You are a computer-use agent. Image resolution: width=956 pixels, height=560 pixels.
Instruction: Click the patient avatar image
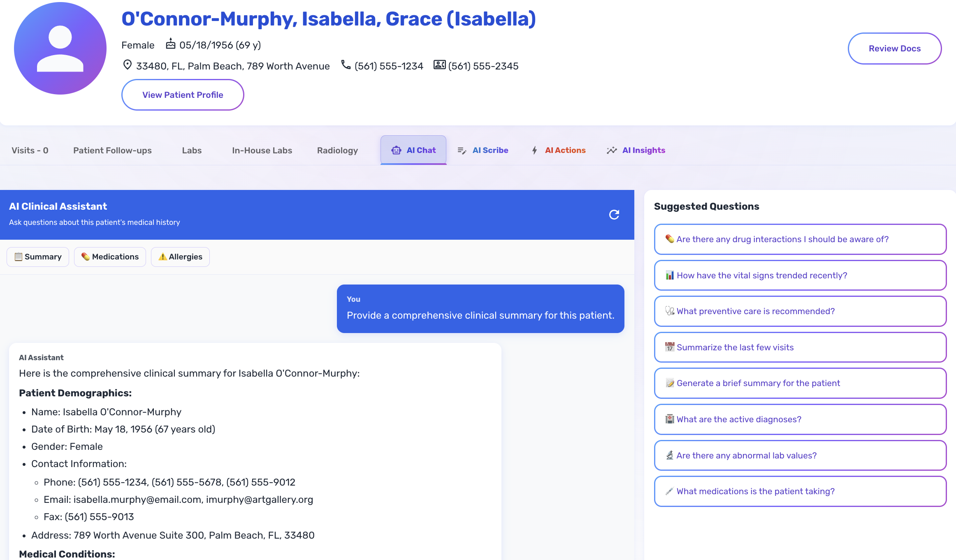tap(60, 49)
